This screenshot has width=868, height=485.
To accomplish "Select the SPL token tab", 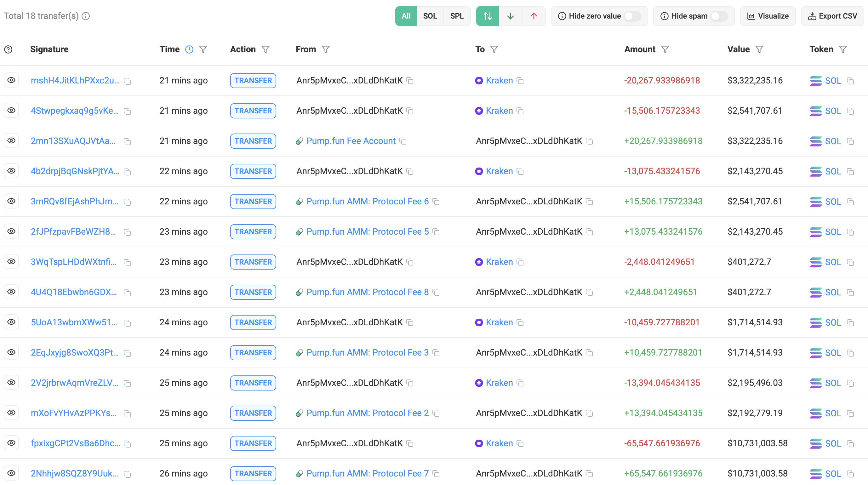I will (457, 16).
